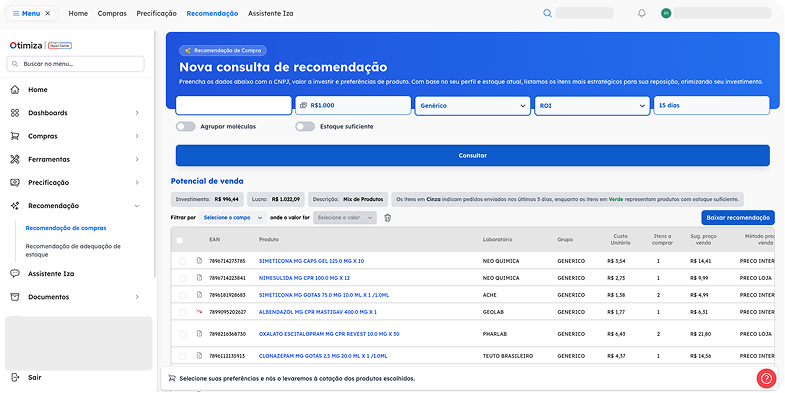Click the Home house icon in sidebar
The width and height of the screenshot is (785, 393).
15,90
